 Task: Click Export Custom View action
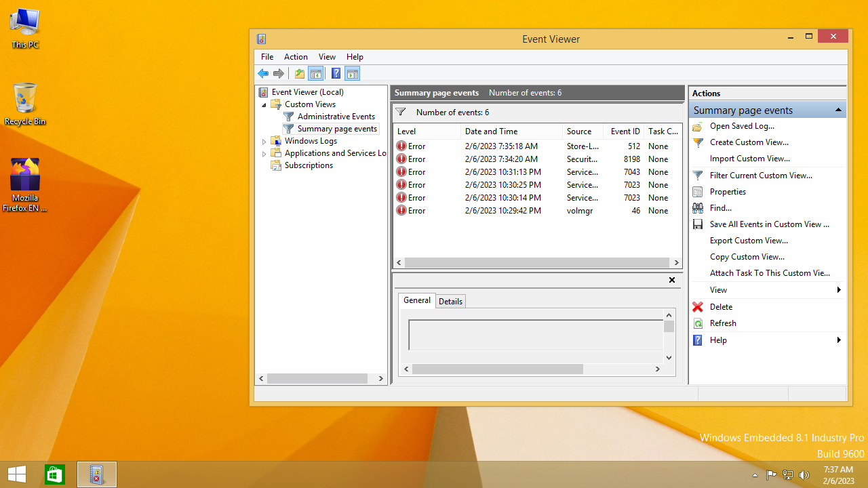click(x=749, y=241)
